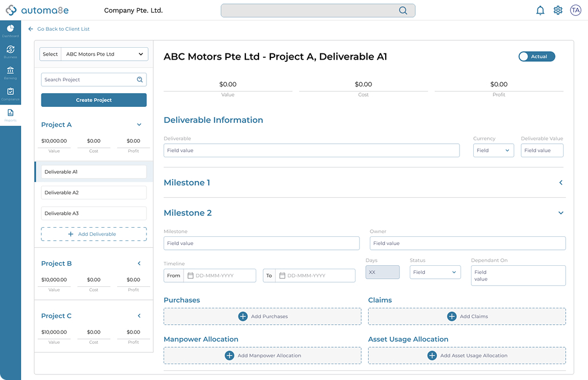588x380 pixels.
Task: Click Add Manpower Allocation button
Action: 262,355
